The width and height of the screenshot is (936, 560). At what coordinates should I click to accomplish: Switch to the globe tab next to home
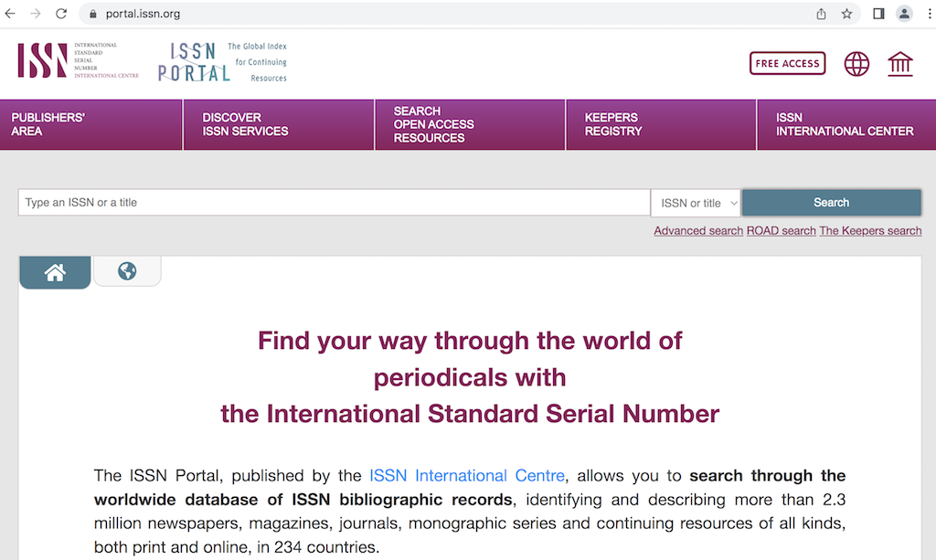(127, 270)
